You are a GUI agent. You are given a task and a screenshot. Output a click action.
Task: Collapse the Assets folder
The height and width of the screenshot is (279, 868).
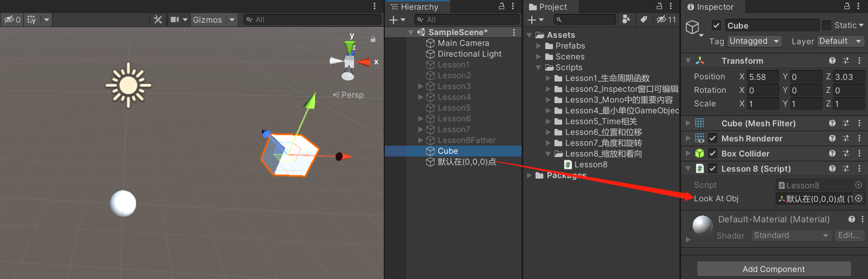[529, 35]
